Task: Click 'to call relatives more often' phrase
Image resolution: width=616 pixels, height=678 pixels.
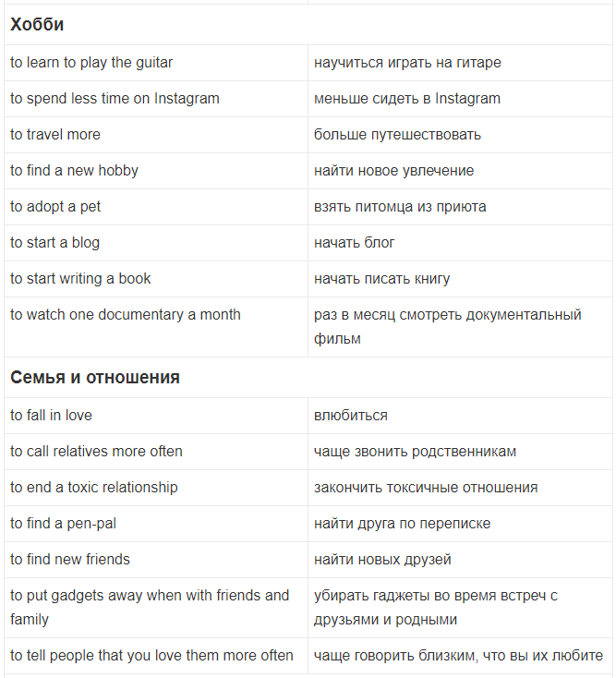Action: click(96, 452)
